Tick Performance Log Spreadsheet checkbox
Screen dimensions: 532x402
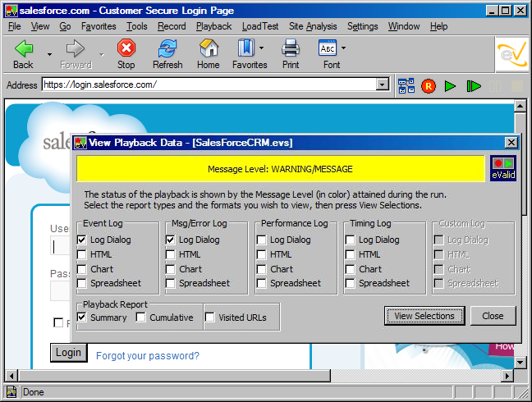(x=262, y=283)
